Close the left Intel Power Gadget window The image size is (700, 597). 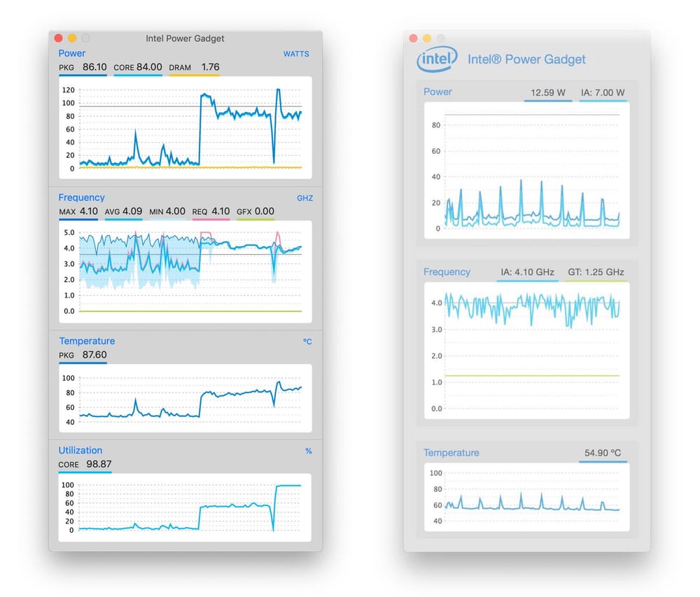pos(58,38)
